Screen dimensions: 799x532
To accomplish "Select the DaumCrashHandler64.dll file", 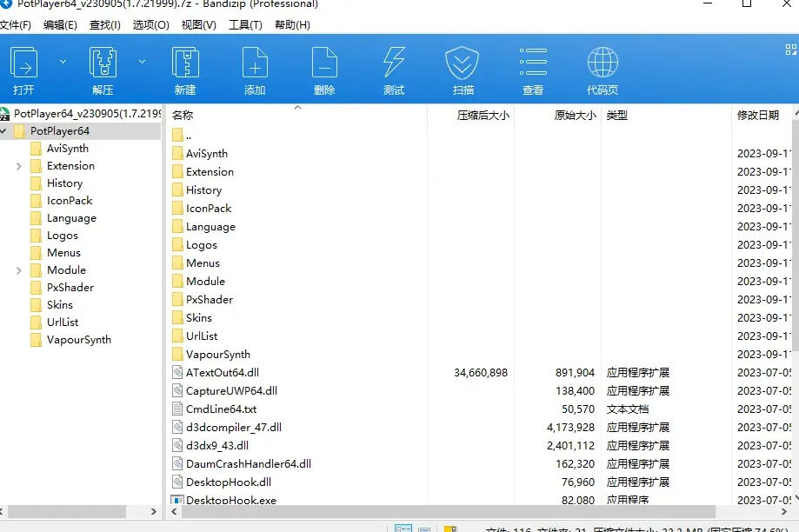I will pyautogui.click(x=248, y=463).
